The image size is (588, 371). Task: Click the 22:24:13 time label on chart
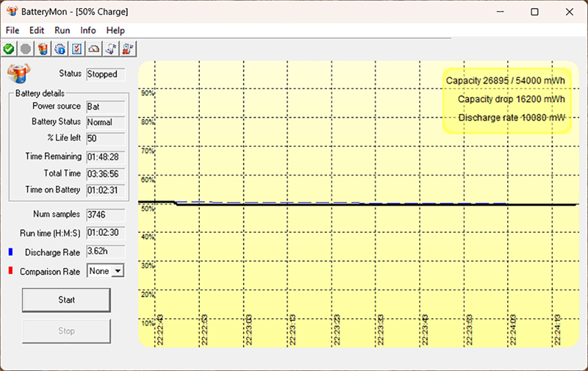[557, 330]
